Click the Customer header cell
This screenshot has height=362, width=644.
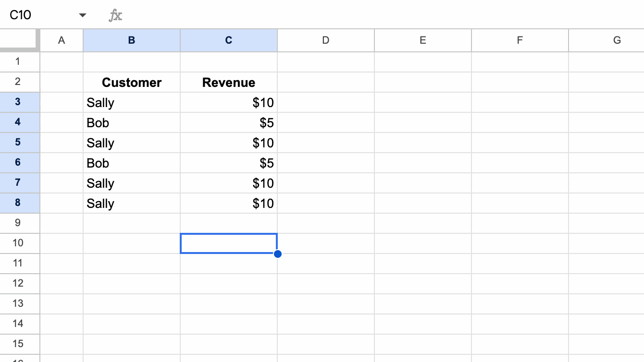coord(132,83)
